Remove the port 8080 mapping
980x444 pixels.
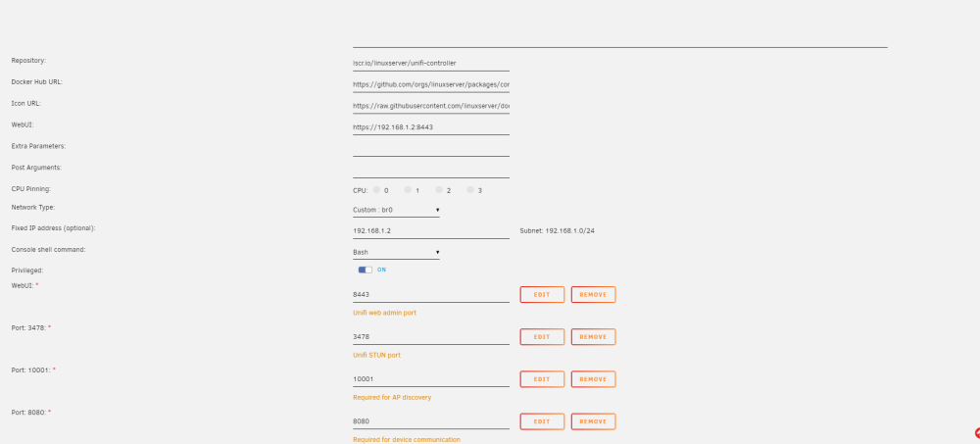click(x=593, y=421)
